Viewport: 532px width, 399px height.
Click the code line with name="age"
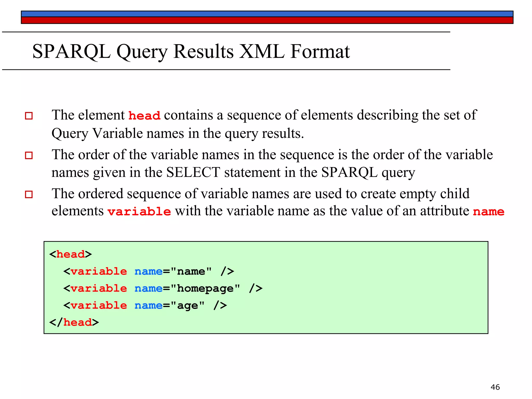tap(145, 305)
